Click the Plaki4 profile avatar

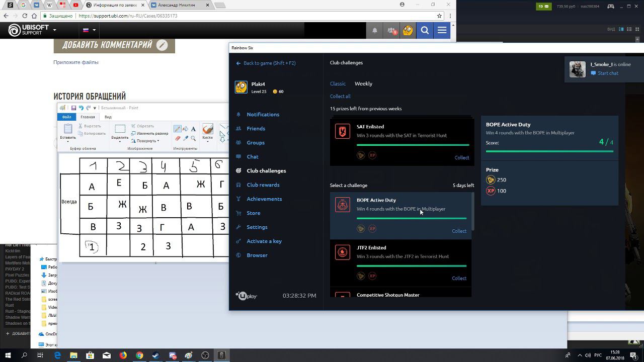click(241, 87)
